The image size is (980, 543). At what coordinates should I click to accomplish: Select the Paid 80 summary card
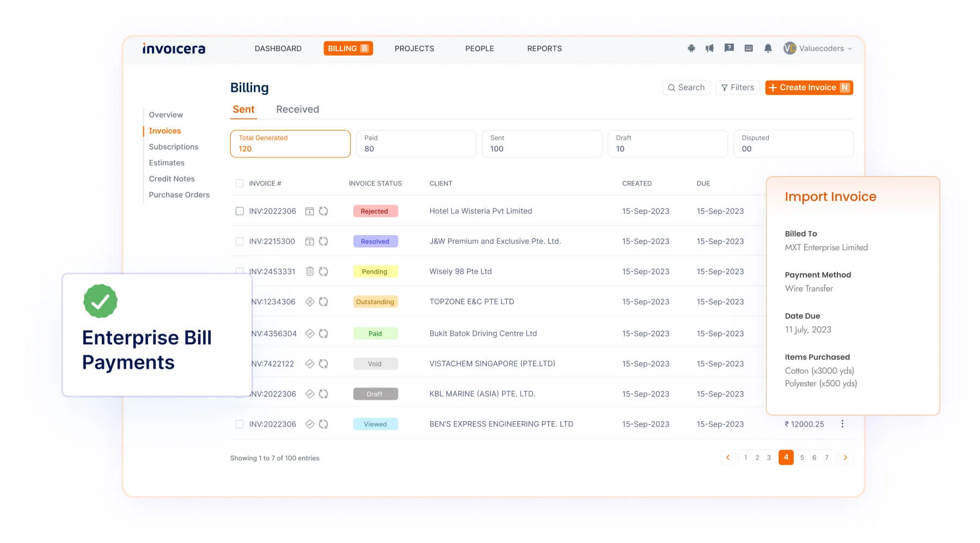tap(416, 144)
